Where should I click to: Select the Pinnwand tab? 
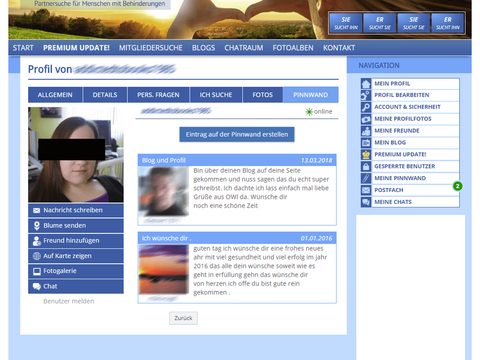click(x=311, y=95)
